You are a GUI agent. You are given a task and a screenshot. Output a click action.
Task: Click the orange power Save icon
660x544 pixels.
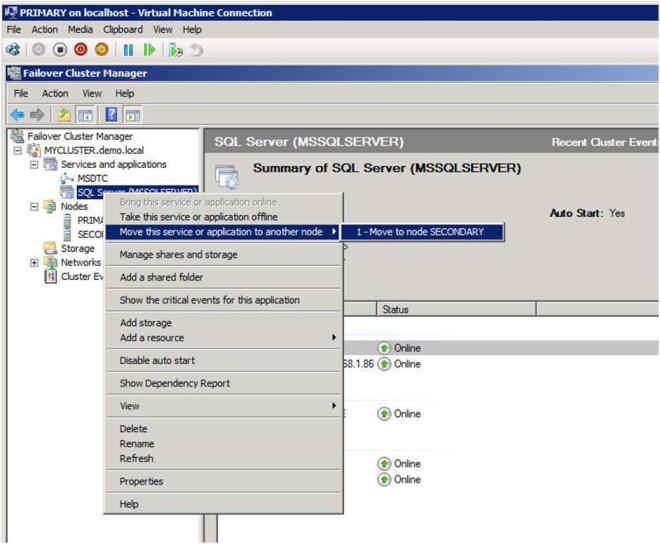[x=101, y=49]
